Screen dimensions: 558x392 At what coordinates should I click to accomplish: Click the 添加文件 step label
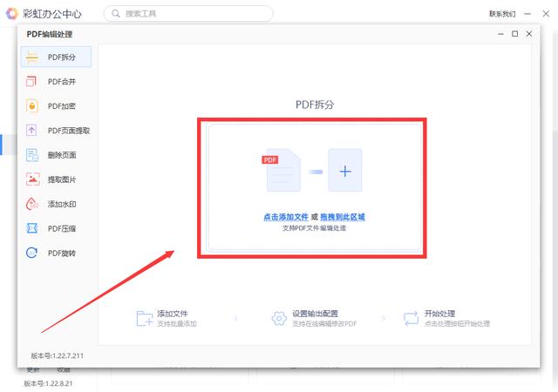(x=173, y=314)
